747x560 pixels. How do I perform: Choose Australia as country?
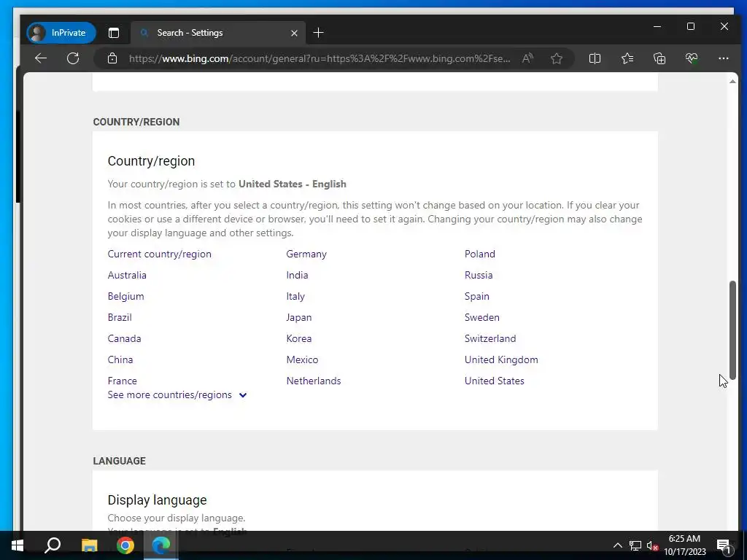click(x=127, y=275)
